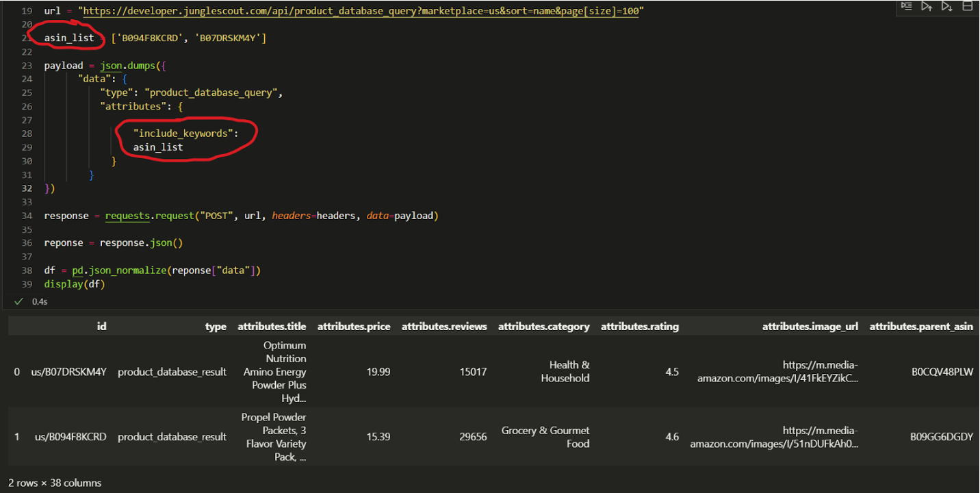Click the "include_keywords" key in code

[183, 134]
